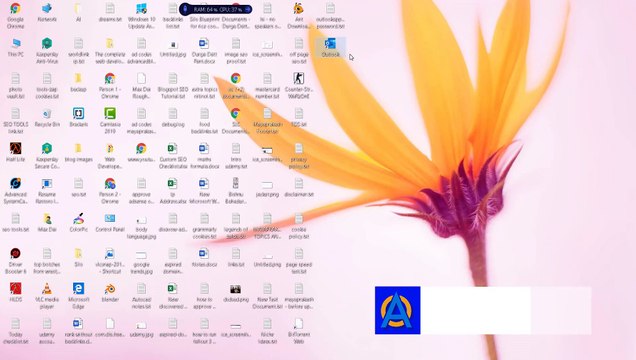
Task: Open the Notes.docx Word file
Action: (x=204, y=257)
